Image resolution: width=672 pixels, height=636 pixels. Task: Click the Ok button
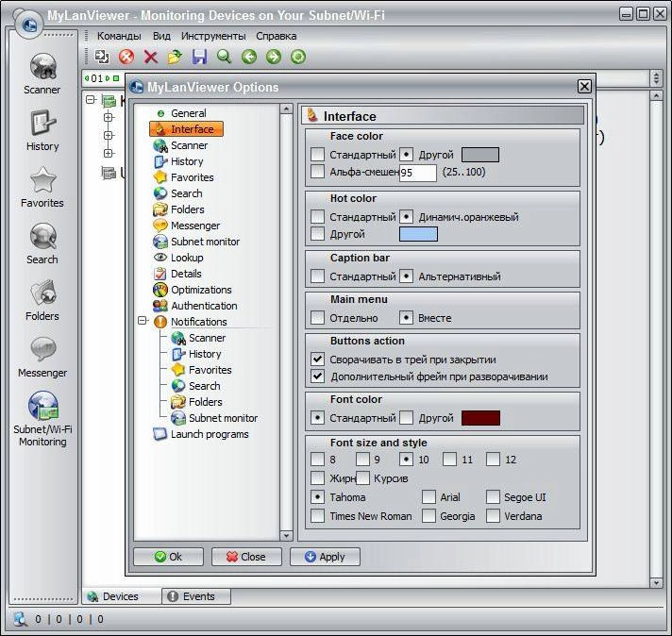pos(168,557)
